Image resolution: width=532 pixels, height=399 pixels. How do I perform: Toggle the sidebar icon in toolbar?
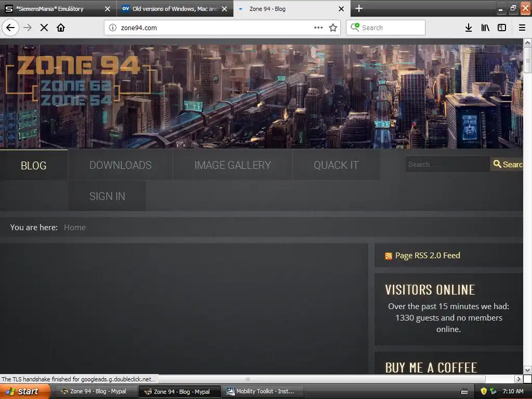502,28
